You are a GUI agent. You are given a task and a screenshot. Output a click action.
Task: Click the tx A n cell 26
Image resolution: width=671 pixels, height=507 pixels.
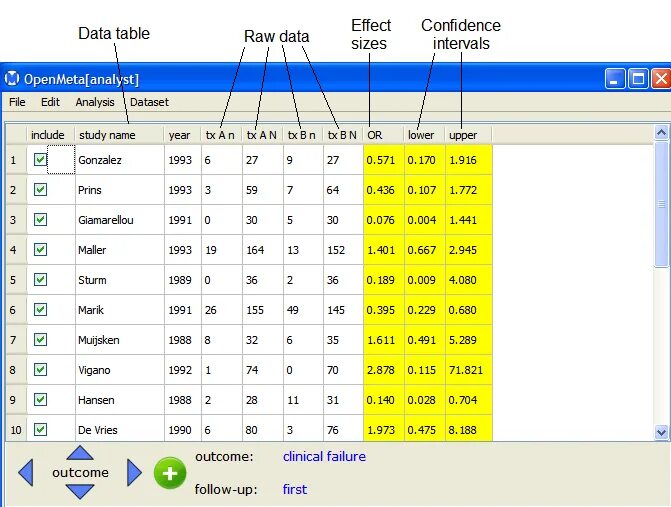(x=222, y=309)
